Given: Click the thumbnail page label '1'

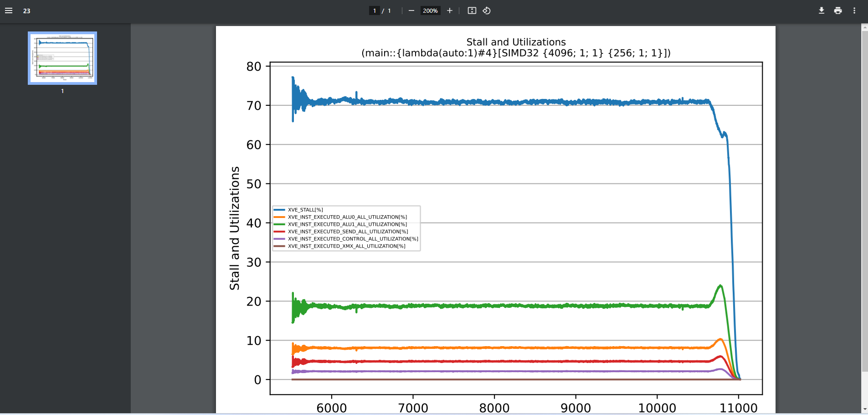Looking at the screenshot, I should [x=62, y=91].
